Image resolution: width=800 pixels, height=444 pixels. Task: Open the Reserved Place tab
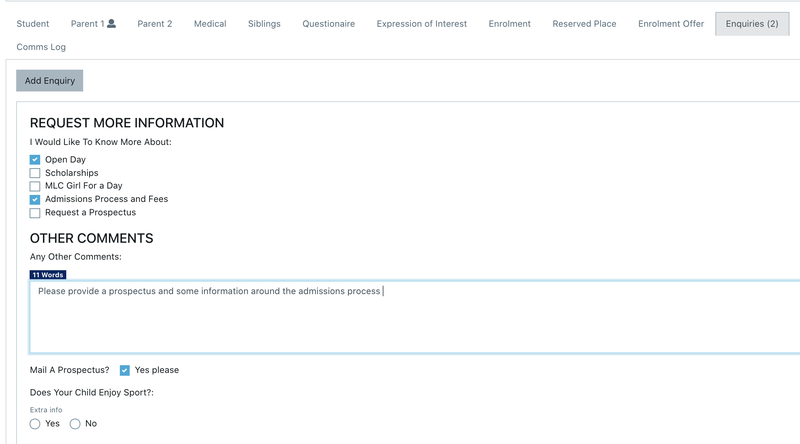tap(584, 24)
